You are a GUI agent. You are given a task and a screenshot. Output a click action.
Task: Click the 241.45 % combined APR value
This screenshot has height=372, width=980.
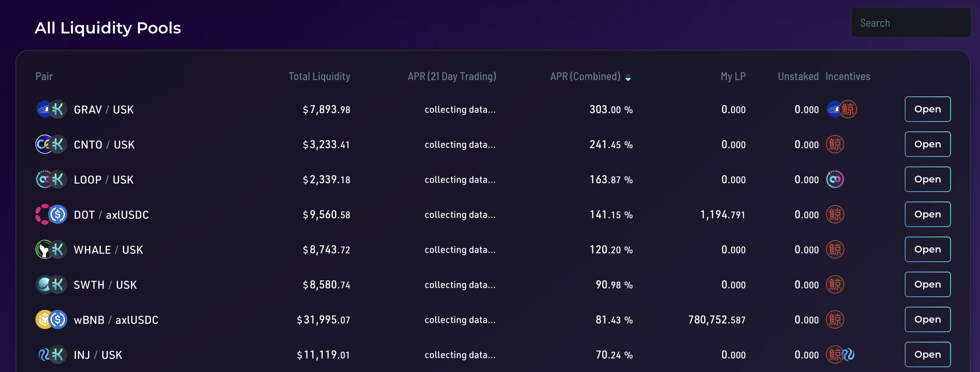pyautogui.click(x=611, y=145)
